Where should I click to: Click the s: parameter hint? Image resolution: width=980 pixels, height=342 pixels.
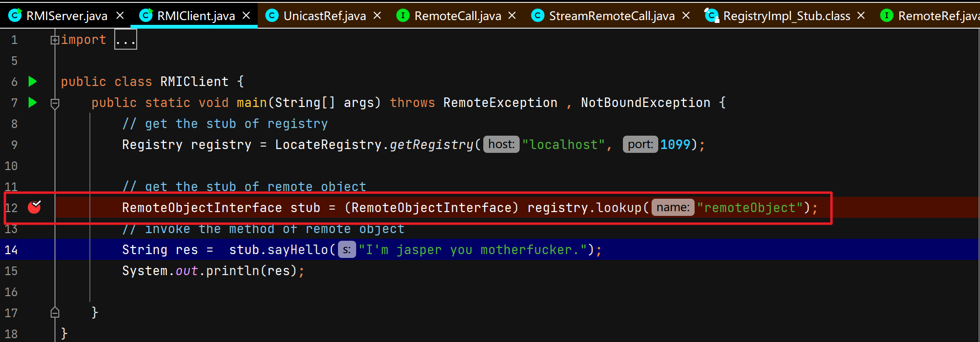347,249
